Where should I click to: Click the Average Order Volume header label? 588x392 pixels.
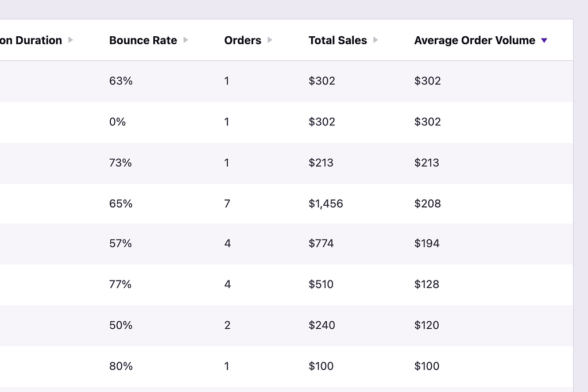[x=474, y=40]
